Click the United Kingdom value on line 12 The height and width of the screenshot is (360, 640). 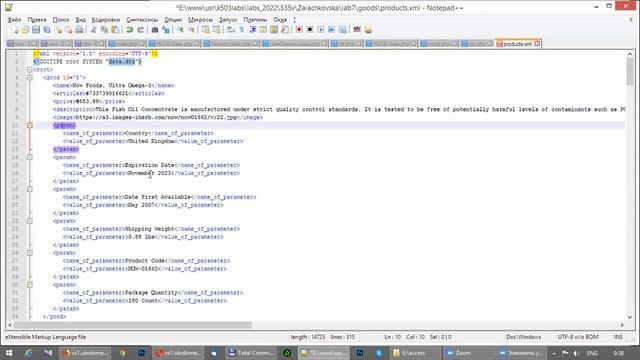coord(151,141)
